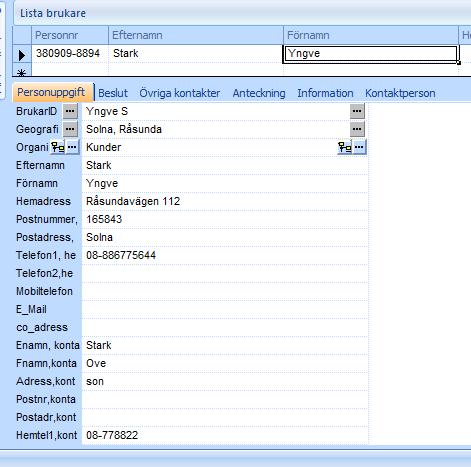Switch to Övriga kontakter tab
The image size is (471, 467).
(180, 93)
